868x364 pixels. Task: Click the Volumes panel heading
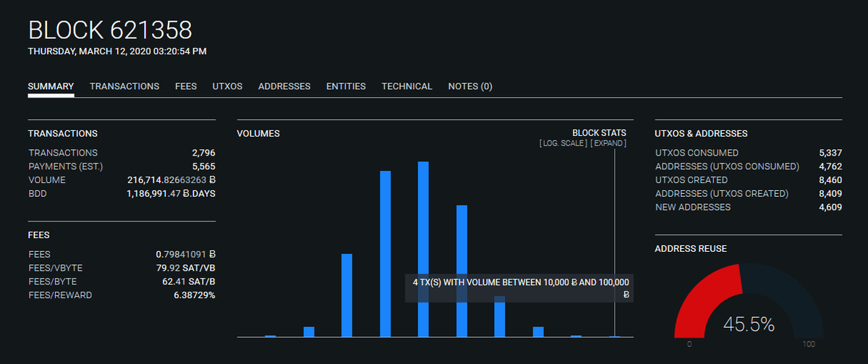258,134
